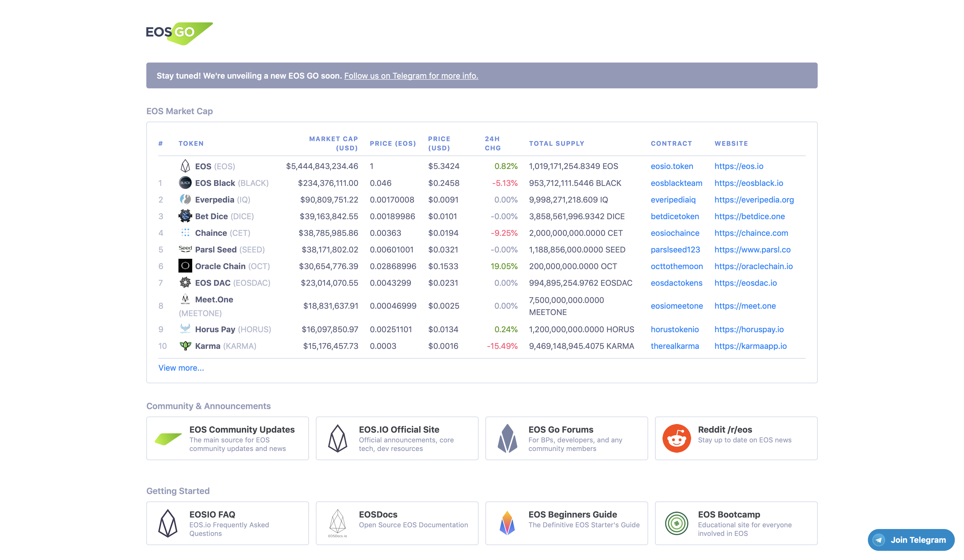This screenshot has height=560, width=964.
Task: Open the parslseed123 contract link
Action: pyautogui.click(x=676, y=249)
